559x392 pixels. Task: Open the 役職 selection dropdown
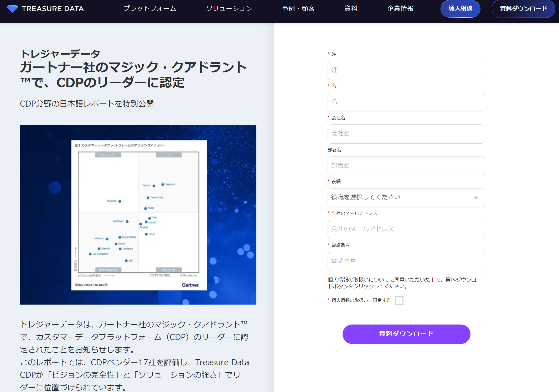coord(406,198)
